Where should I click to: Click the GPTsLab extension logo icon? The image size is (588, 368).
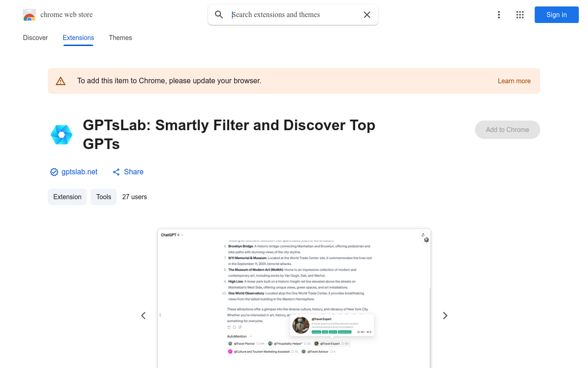pos(62,135)
